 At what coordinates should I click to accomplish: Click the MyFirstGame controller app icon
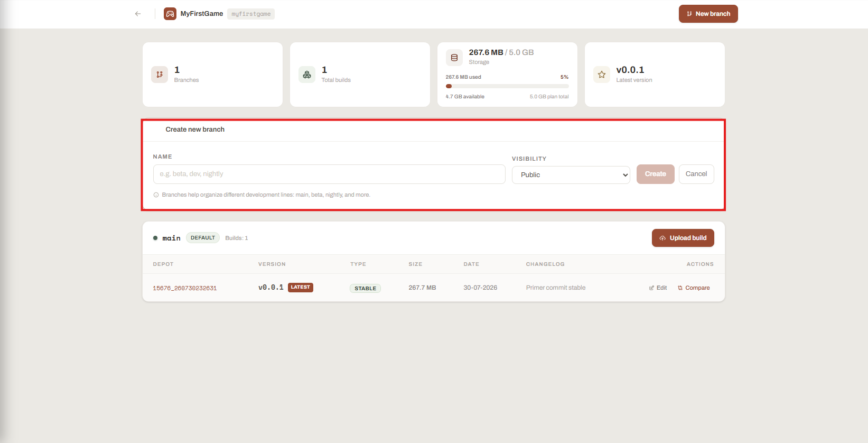pyautogui.click(x=170, y=14)
